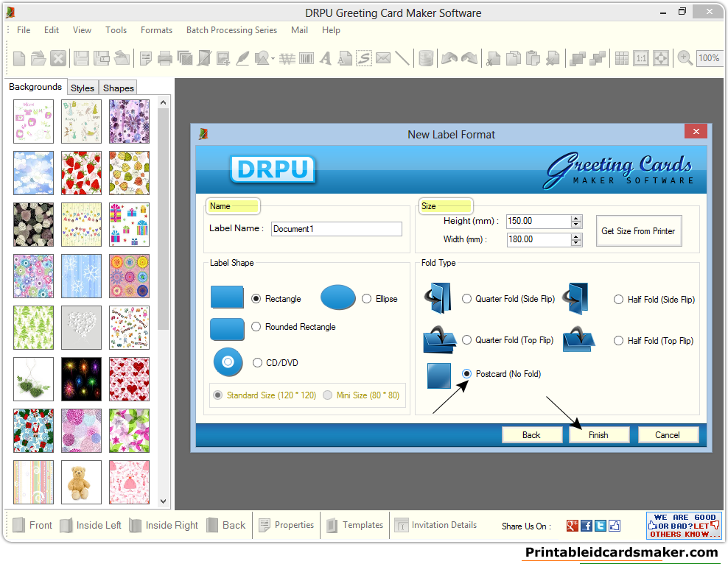
Task: Click the Properties button in the bottom bar
Action: tap(287, 525)
